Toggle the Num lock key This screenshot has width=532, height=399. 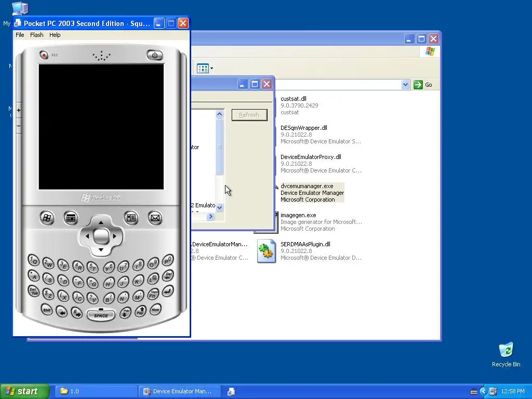(x=155, y=310)
